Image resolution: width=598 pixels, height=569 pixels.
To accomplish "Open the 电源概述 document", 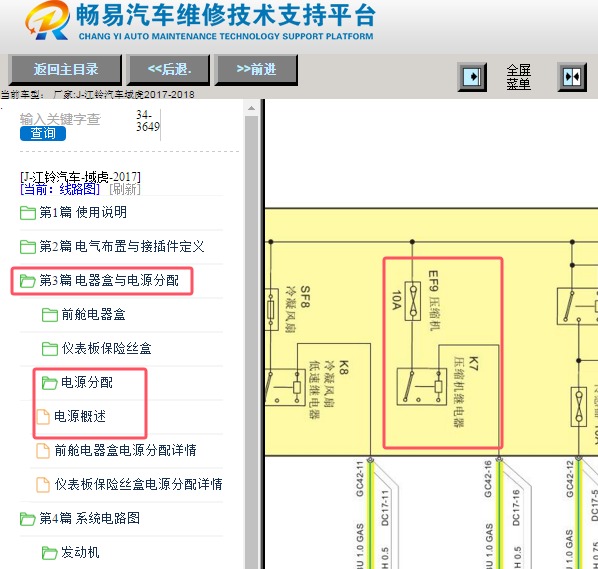I will coord(80,416).
